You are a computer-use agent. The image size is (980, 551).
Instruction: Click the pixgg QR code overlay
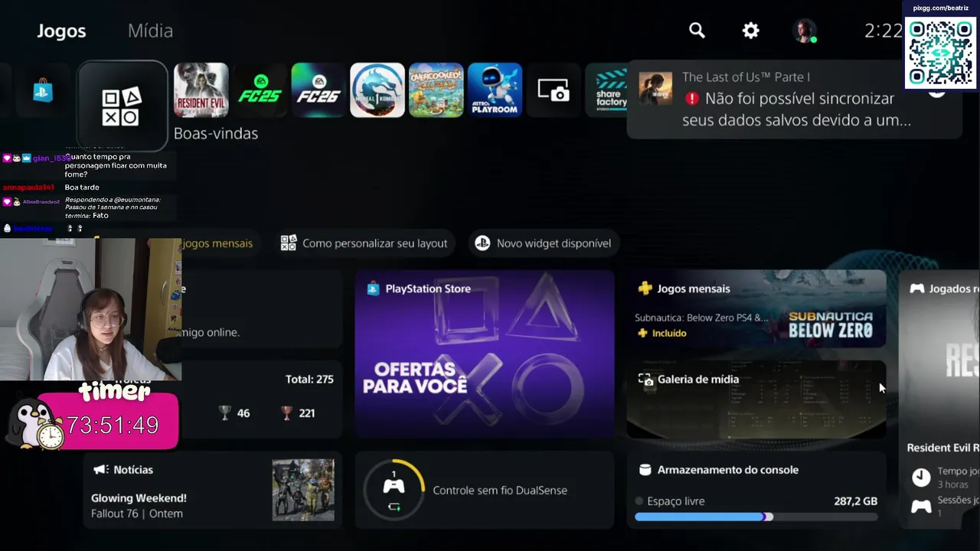click(941, 52)
